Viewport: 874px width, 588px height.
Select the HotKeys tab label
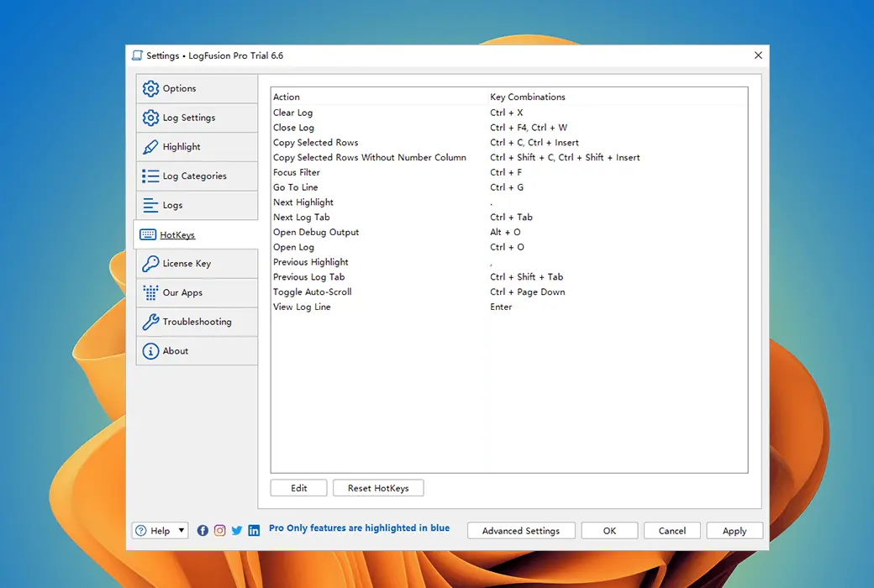(177, 235)
